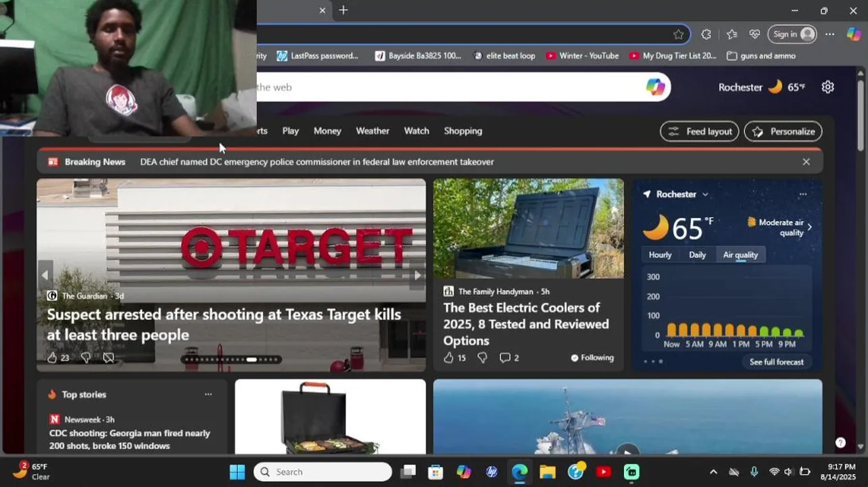Open Copilot from the browser toolbar
Screen dimensions: 868x487
[854, 34]
